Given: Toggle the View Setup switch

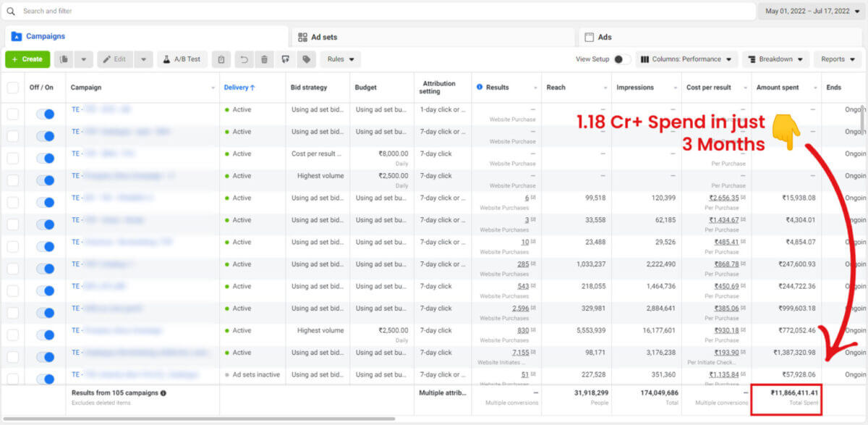Looking at the screenshot, I should click(x=621, y=59).
